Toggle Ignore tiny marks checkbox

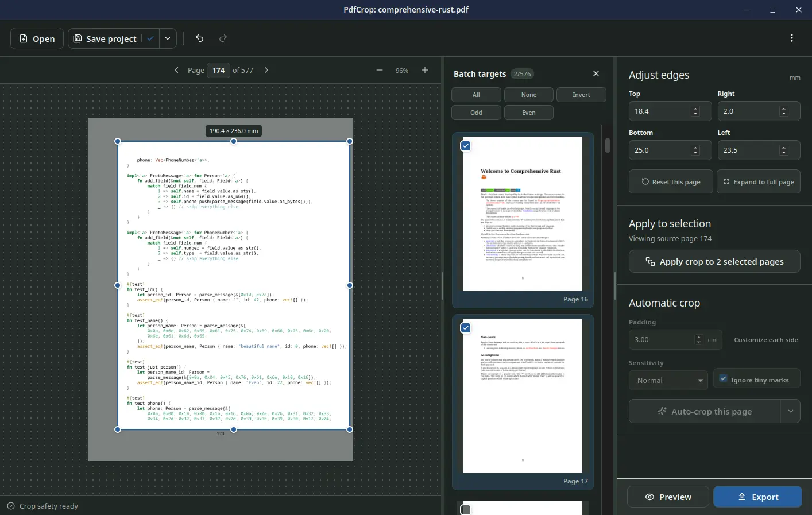pyautogui.click(x=724, y=379)
